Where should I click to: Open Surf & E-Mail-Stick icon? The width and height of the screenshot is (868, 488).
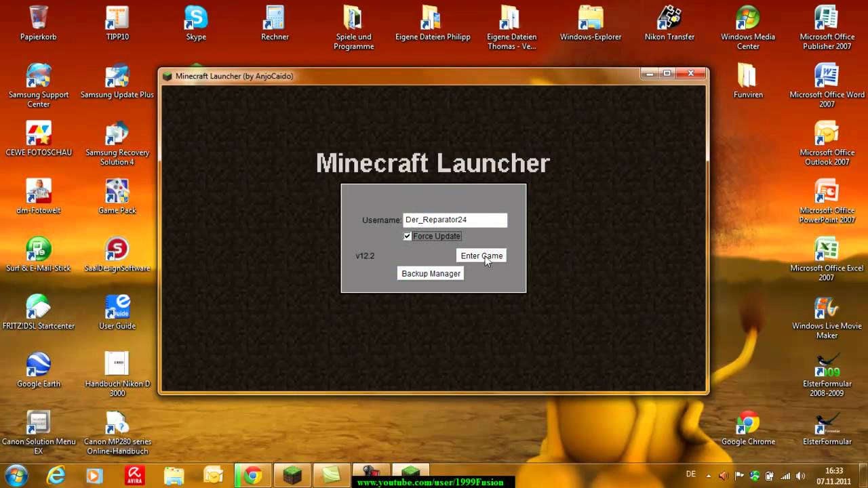point(39,253)
